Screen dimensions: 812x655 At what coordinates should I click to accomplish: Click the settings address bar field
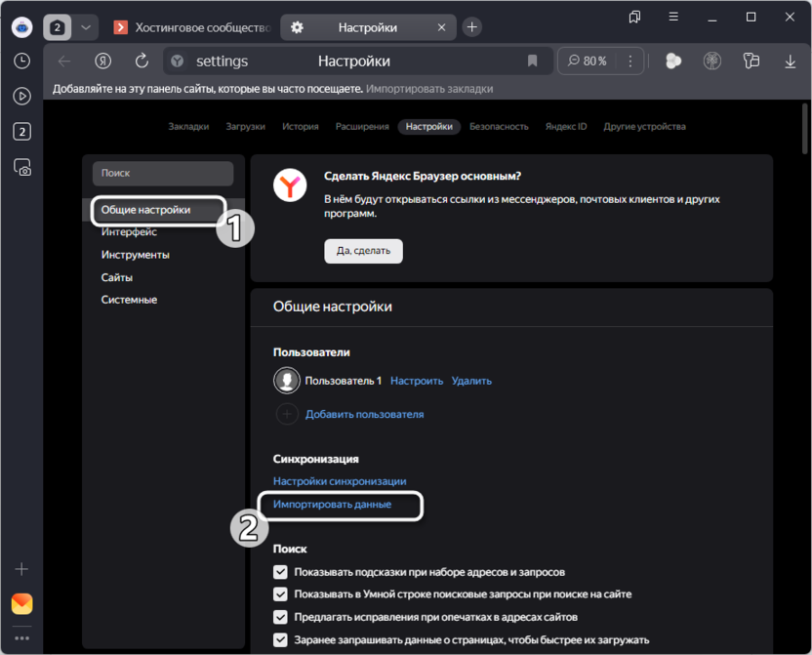[x=357, y=61]
